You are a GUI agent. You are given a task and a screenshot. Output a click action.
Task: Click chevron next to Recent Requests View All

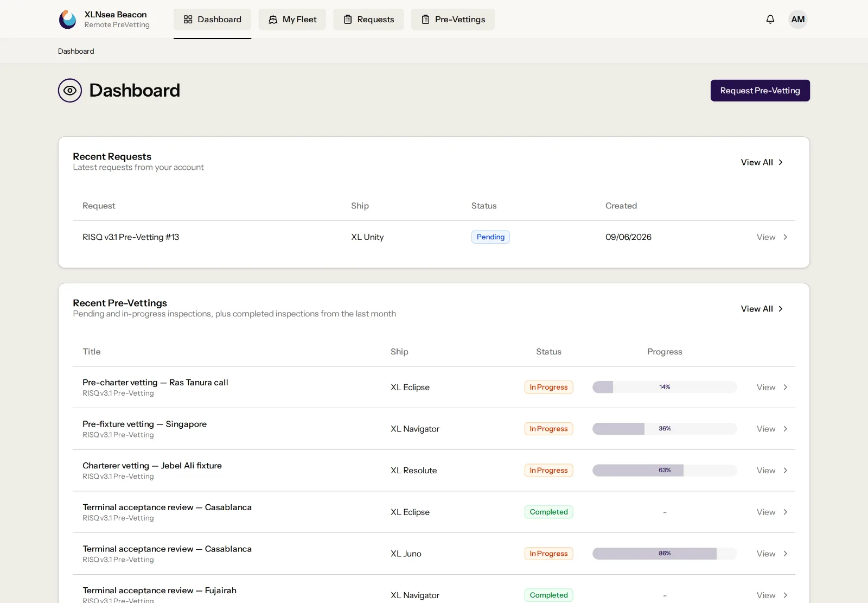781,162
